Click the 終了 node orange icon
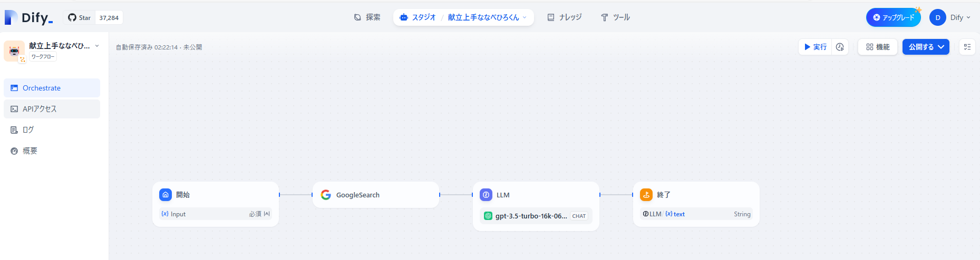This screenshot has height=260, width=980. pos(646,195)
